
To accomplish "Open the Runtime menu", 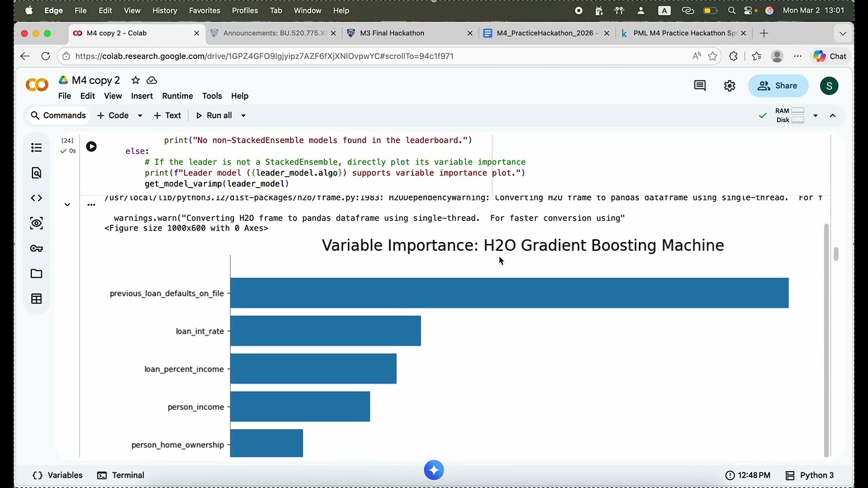I will tap(177, 96).
